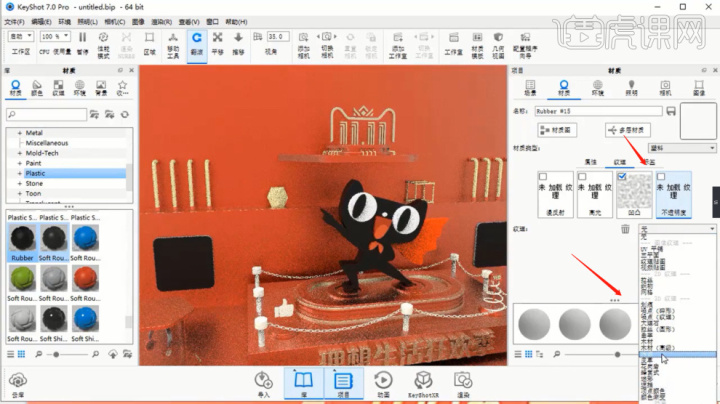This screenshot has height=404, width=720.
Task: Adjust project thumbnail size slider
Action: tap(618, 354)
